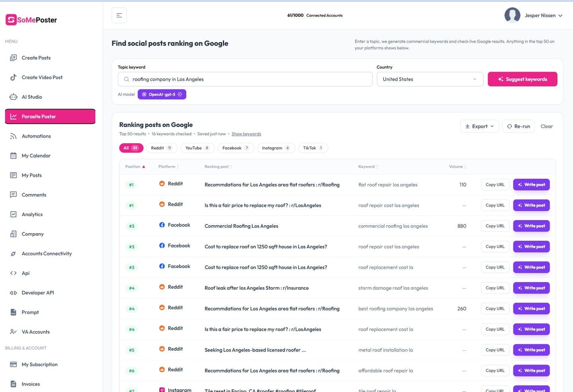Click the Accounts Connectivity plug icon

tap(14, 254)
